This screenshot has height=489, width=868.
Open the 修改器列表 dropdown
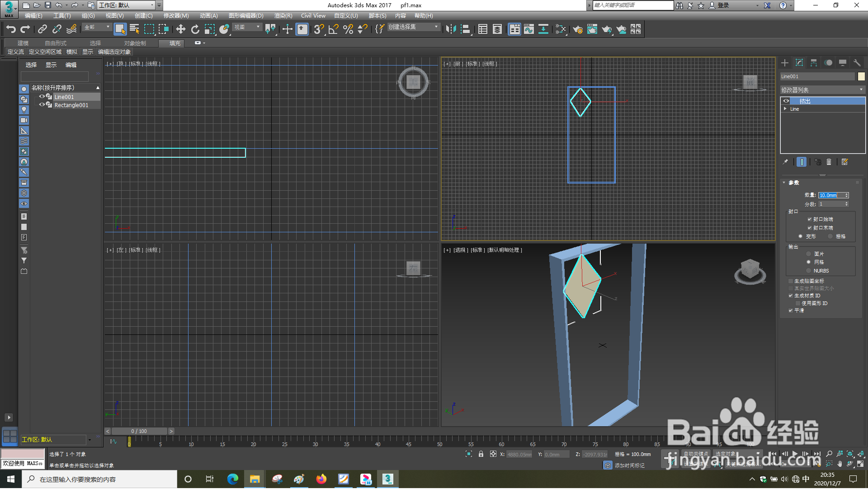click(x=822, y=90)
